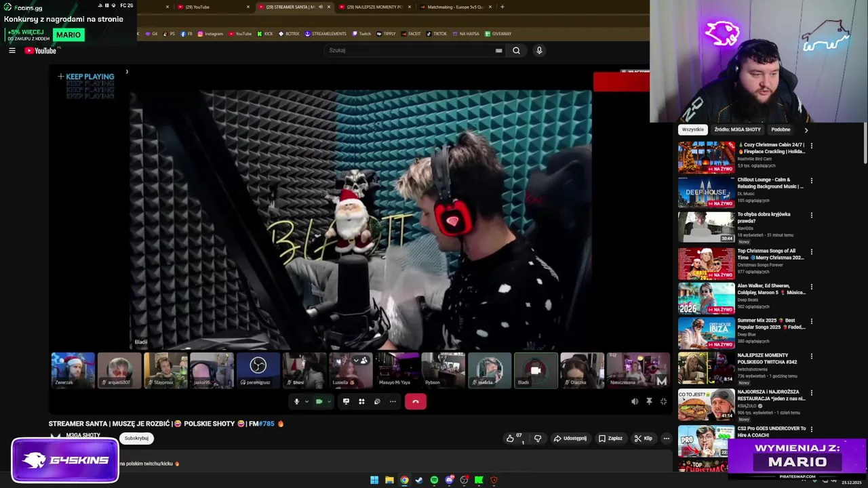Viewport: 868px width, 488px height.
Task: Open Steam from the taskbar
Action: (419, 480)
